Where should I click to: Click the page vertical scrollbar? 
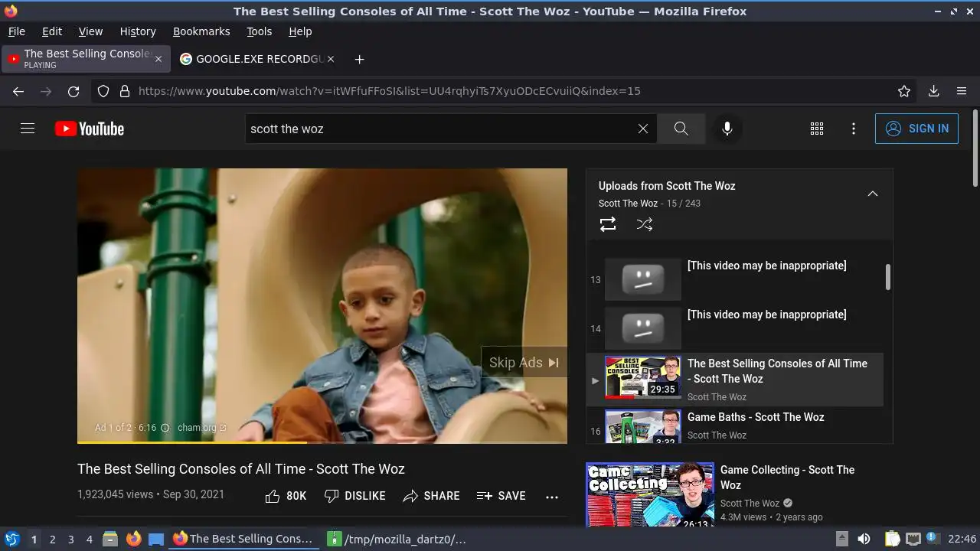(975, 148)
